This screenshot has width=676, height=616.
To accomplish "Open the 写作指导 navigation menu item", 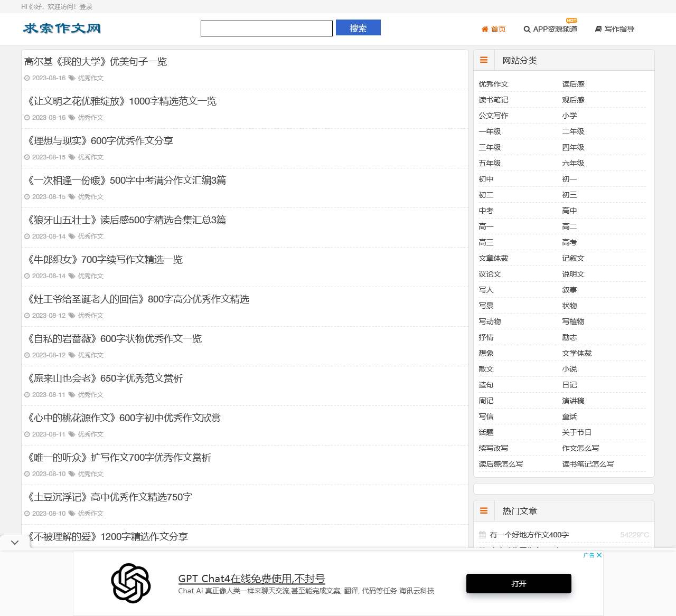I will [619, 29].
